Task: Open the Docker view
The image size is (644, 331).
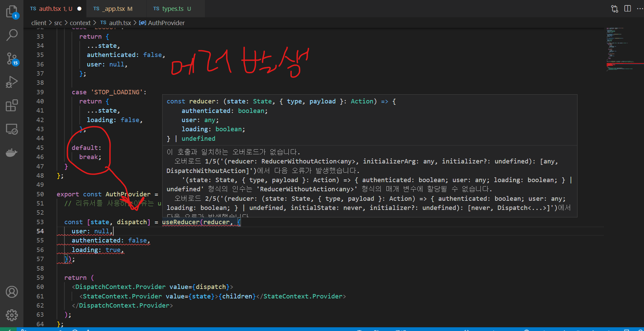Action: (12, 153)
